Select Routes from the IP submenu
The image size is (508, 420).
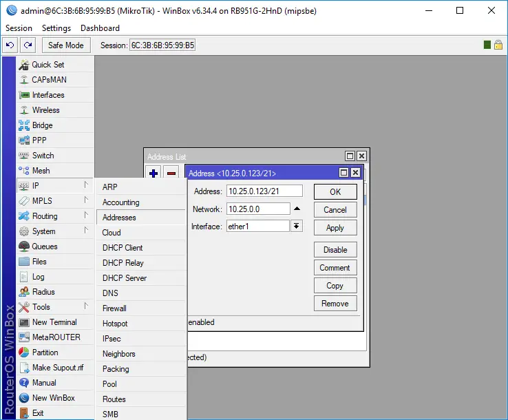coord(141,399)
